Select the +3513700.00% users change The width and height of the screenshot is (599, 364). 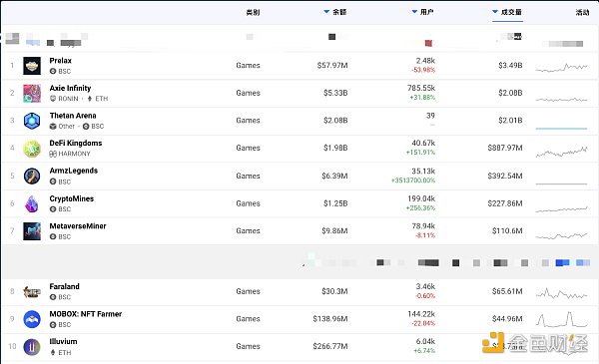tap(413, 181)
